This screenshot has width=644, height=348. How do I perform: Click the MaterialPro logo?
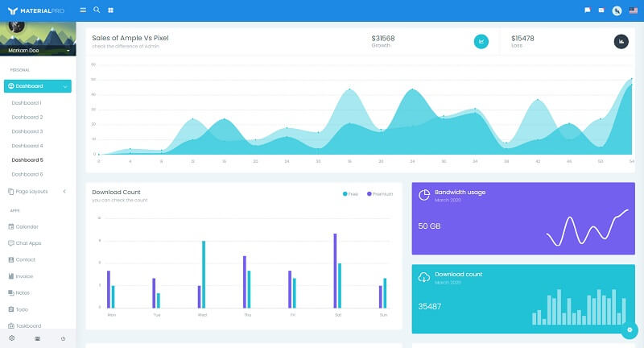click(37, 10)
